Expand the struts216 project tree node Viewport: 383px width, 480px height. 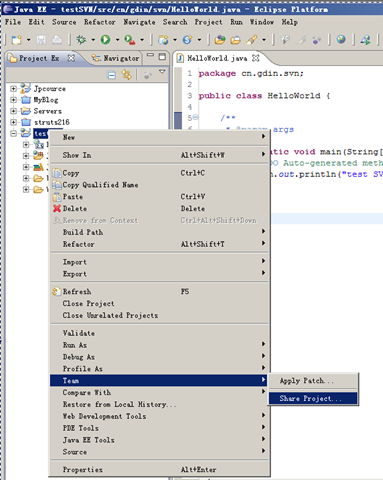pyautogui.click(x=13, y=122)
